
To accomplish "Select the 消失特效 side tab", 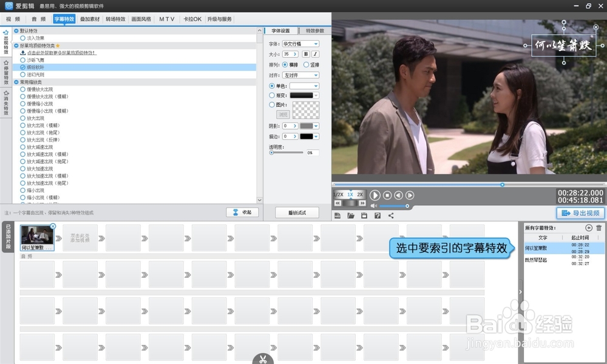I will point(6,103).
